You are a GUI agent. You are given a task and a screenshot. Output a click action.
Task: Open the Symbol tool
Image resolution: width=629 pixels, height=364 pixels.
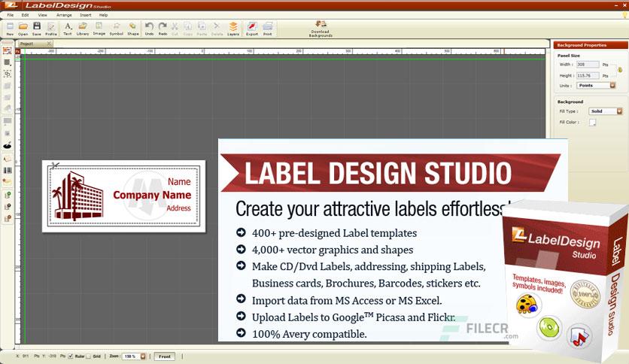pos(117,29)
